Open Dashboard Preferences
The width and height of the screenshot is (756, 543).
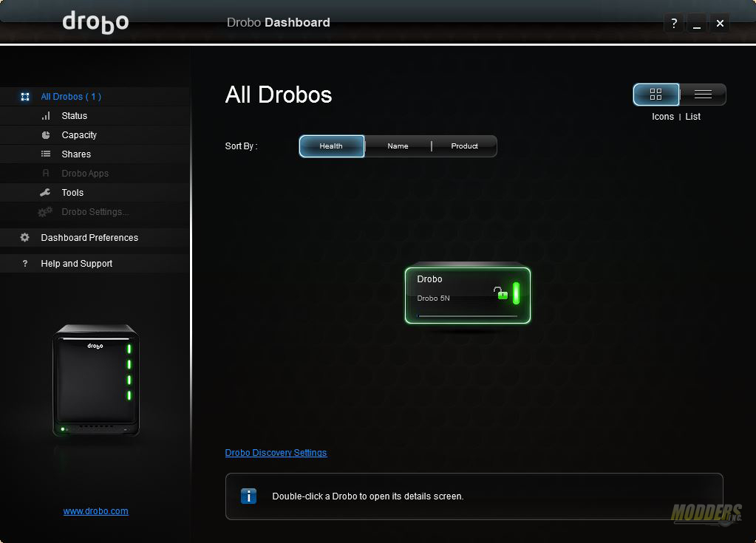[95, 238]
